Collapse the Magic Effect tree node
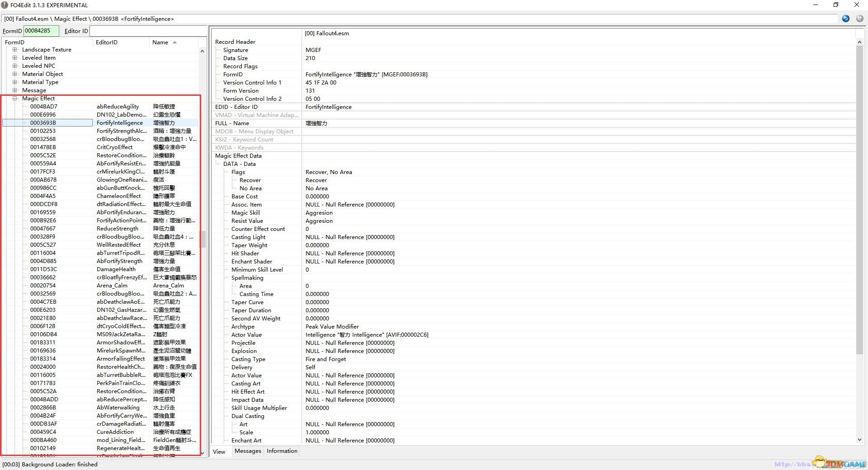 pyautogui.click(x=15, y=99)
